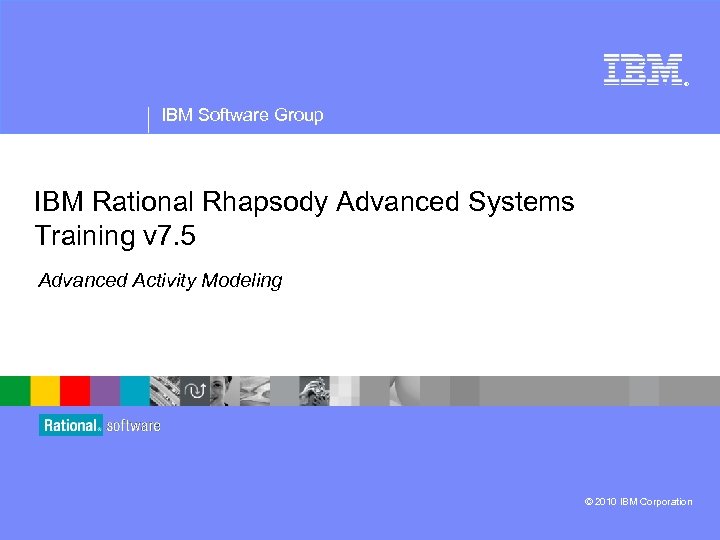720x540 pixels.
Task: Click the Rational software logo
Action: point(100,425)
